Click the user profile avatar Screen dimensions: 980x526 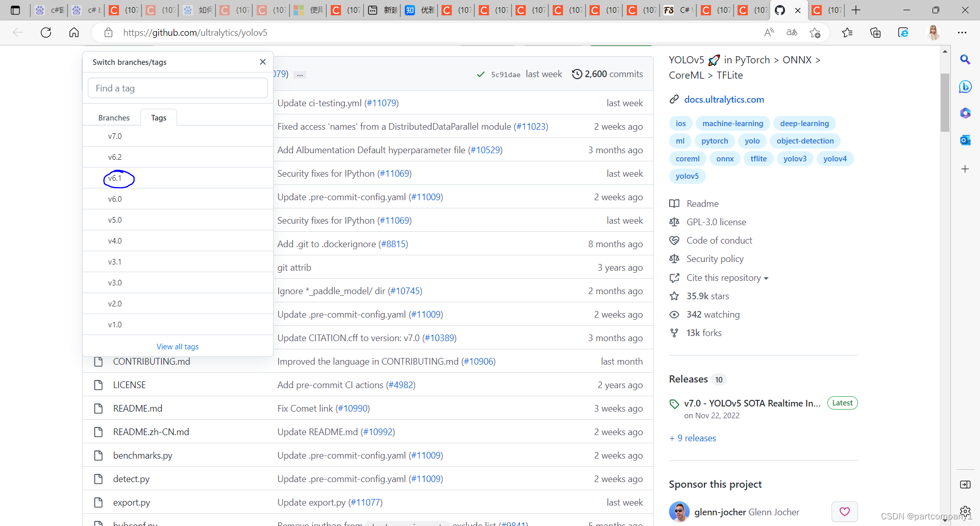pyautogui.click(x=934, y=33)
